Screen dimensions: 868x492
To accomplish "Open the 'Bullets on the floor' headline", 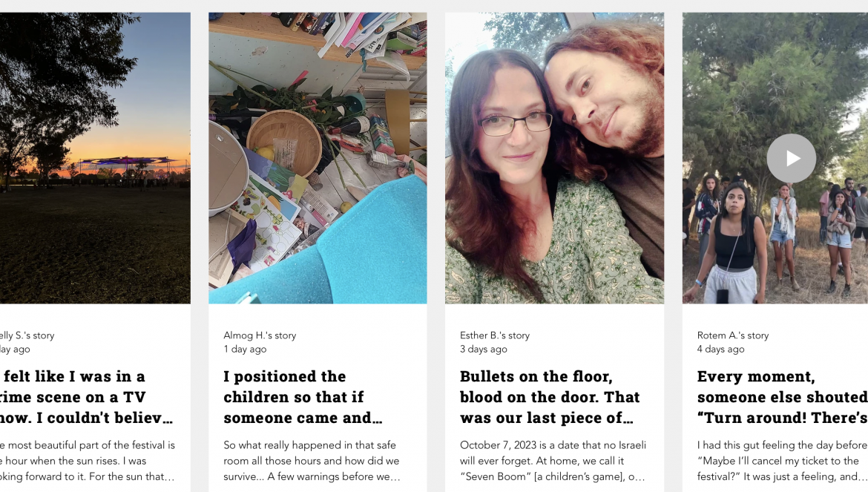I will [550, 397].
